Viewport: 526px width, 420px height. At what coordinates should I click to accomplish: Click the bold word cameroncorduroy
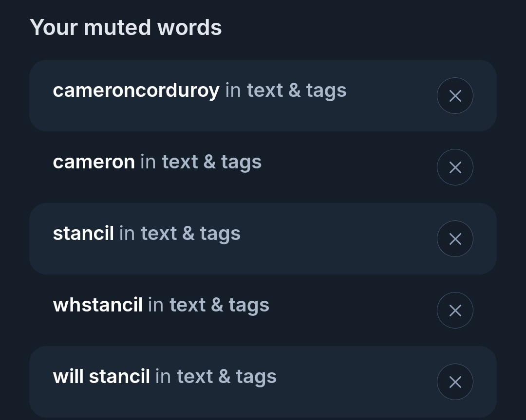point(136,91)
